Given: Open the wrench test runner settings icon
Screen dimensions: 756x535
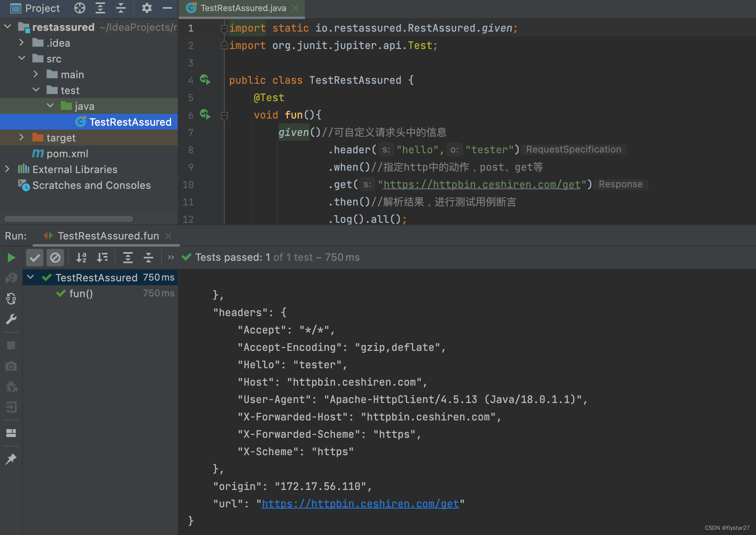Looking at the screenshot, I should point(11,319).
